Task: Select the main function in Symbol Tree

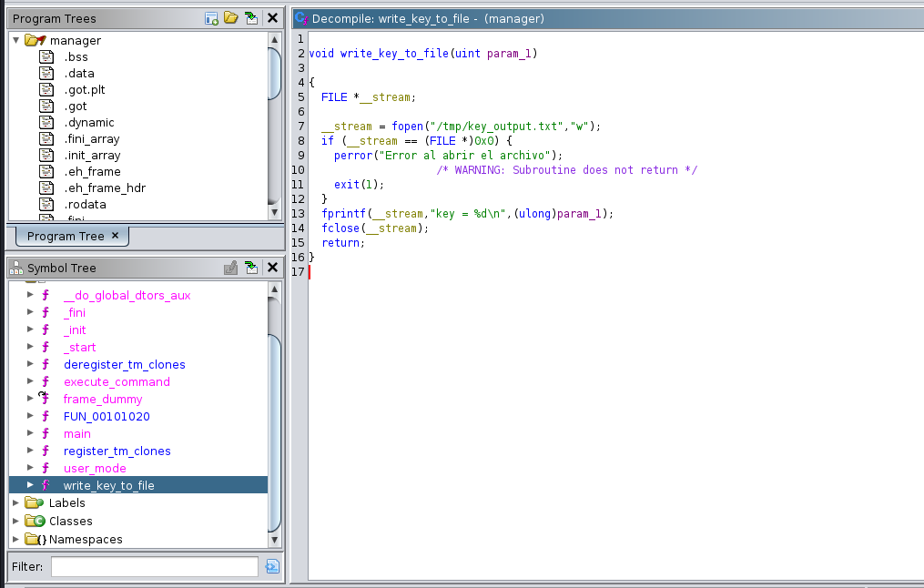Action: pos(77,433)
